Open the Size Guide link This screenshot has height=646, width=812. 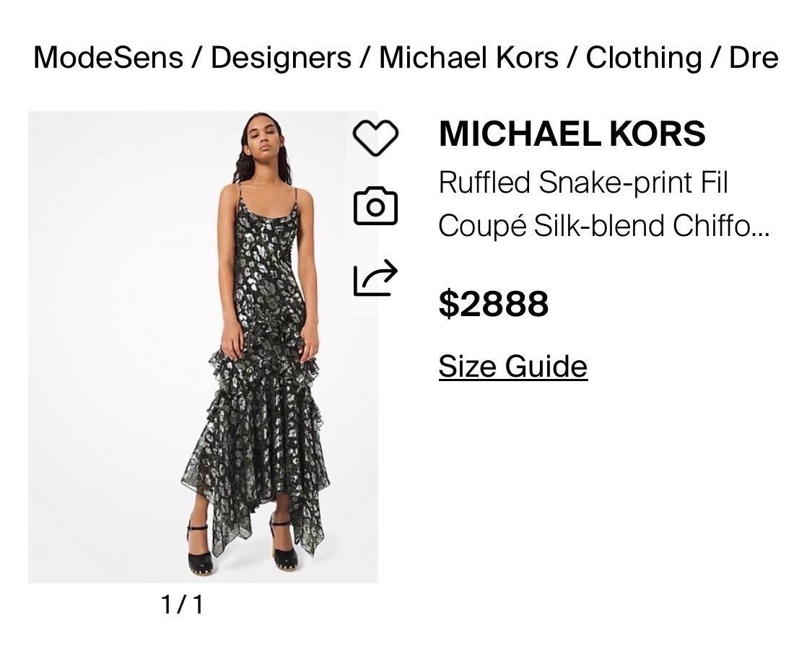point(513,365)
